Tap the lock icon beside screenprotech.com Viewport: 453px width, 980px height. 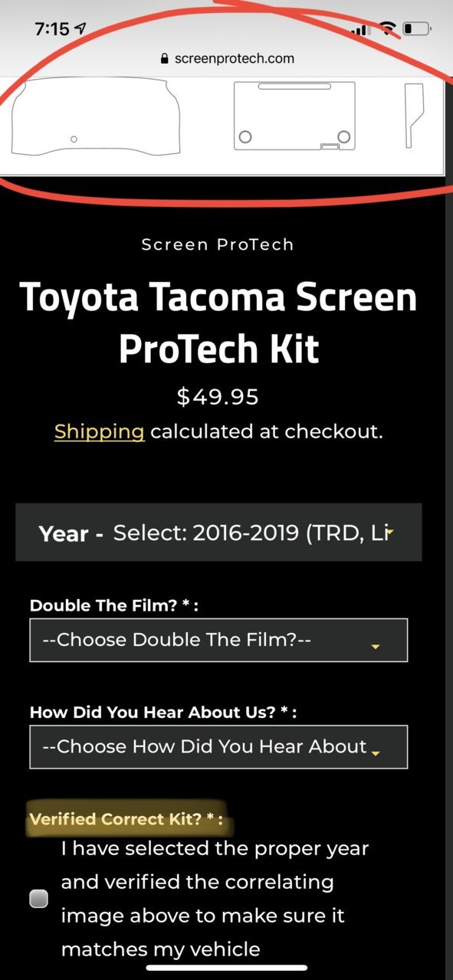(163, 58)
